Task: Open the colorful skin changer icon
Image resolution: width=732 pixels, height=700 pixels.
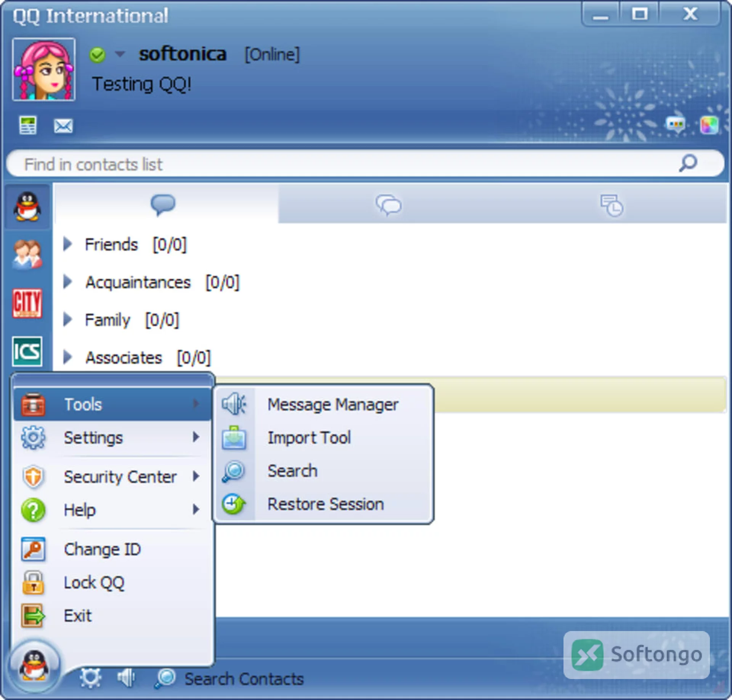Action: click(709, 125)
